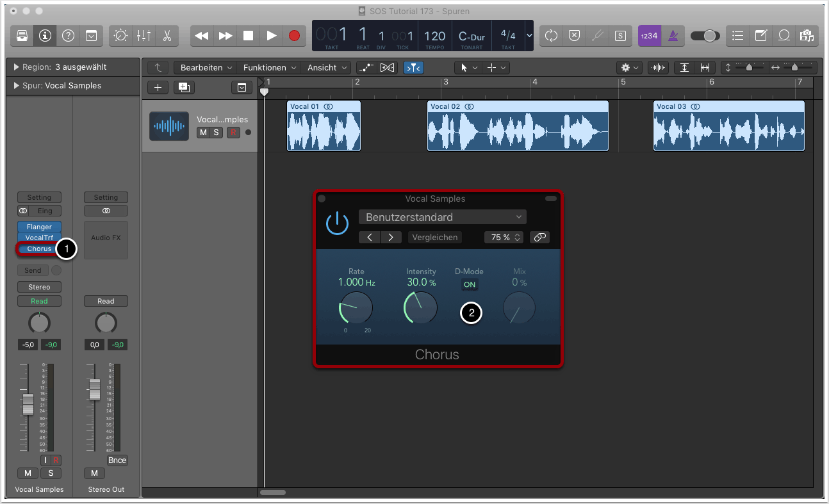Start playback with the Play button

coord(271,36)
